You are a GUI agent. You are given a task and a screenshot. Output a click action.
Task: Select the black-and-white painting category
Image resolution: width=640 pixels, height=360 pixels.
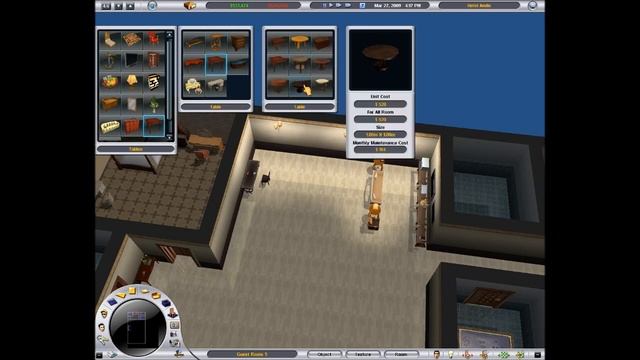coord(154,82)
